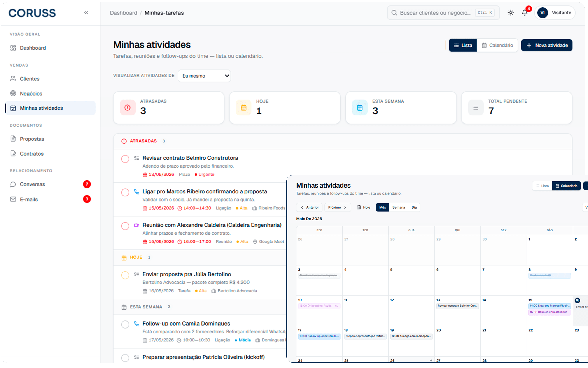The width and height of the screenshot is (588, 368).
Task: Click the CORUSS logo
Action: [32, 13]
